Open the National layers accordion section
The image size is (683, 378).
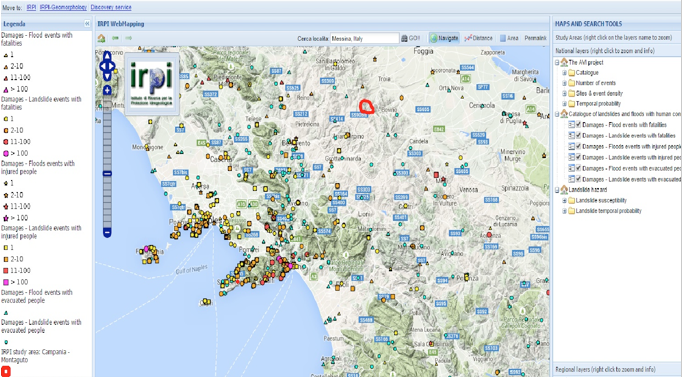617,51
